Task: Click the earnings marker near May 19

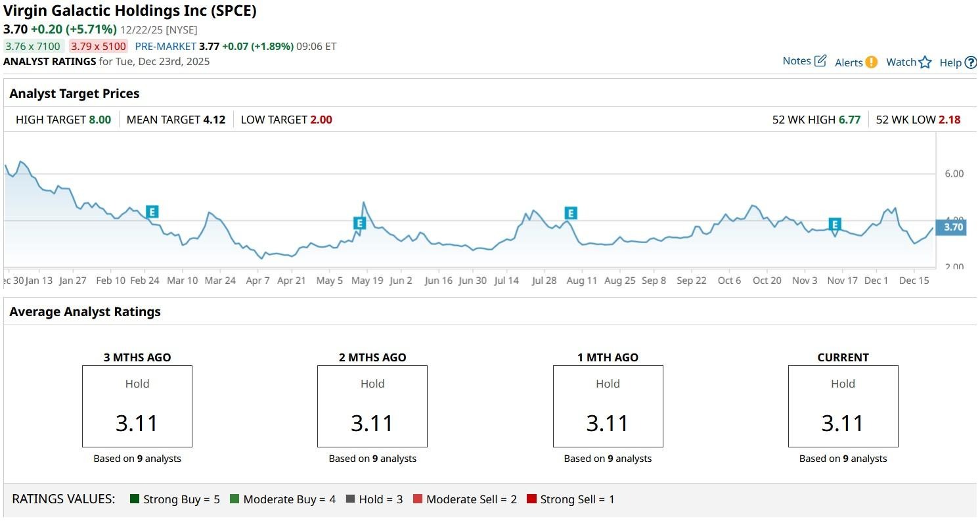Action: pos(359,223)
